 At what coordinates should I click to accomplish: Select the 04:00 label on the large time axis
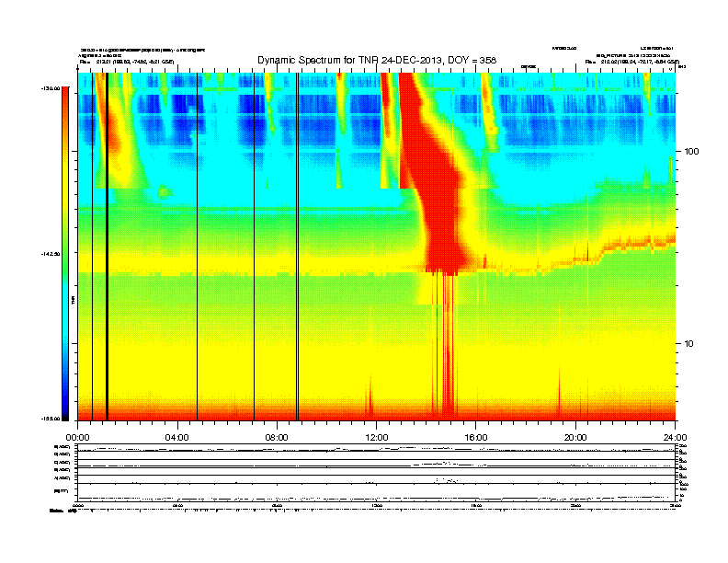(176, 438)
